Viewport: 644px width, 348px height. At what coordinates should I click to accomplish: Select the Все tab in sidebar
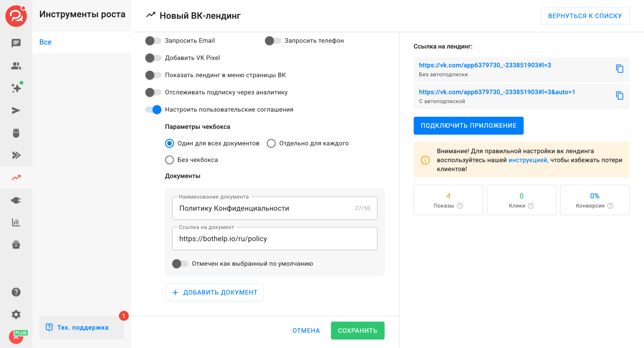click(x=45, y=42)
